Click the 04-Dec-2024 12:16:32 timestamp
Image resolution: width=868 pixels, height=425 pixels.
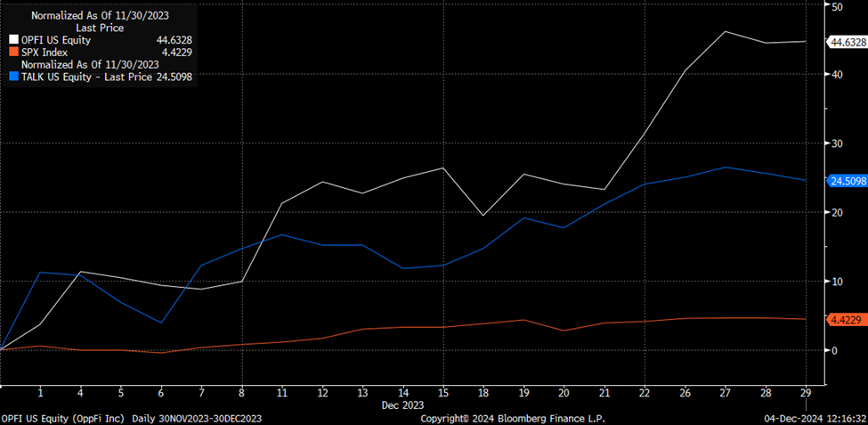817,419
